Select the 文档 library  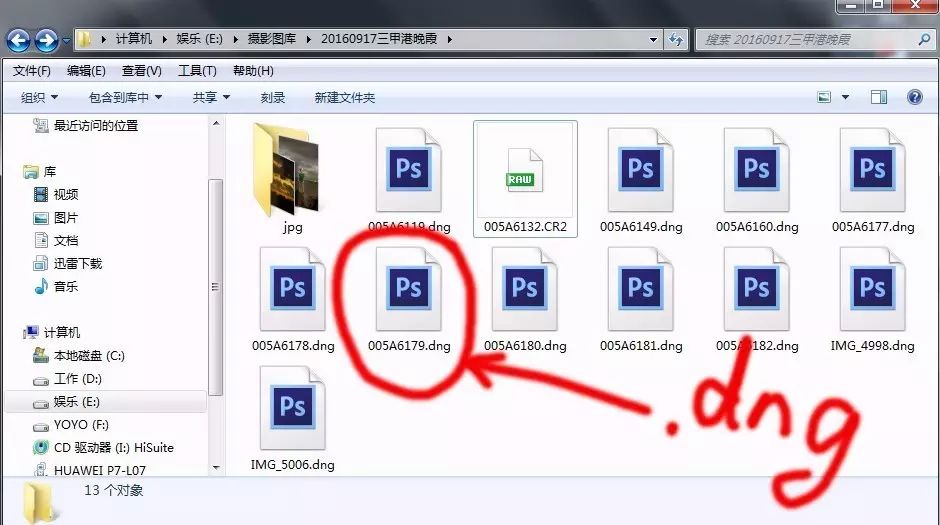(x=66, y=240)
